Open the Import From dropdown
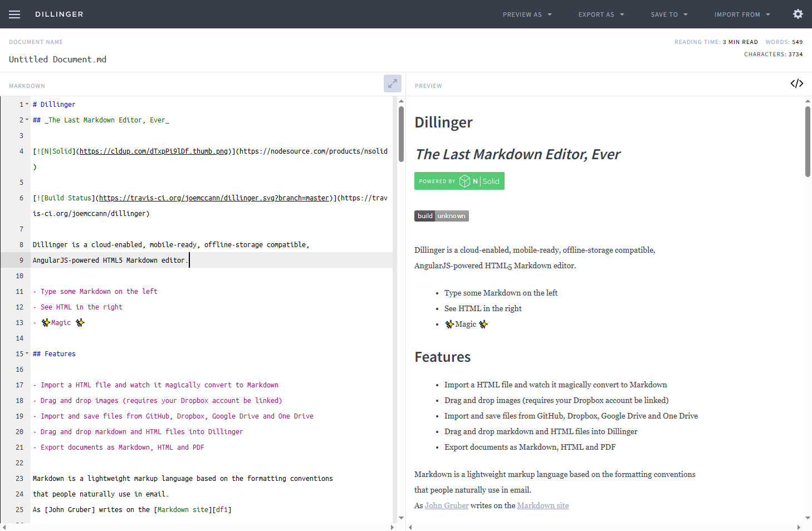The image size is (812, 531). 742,14
